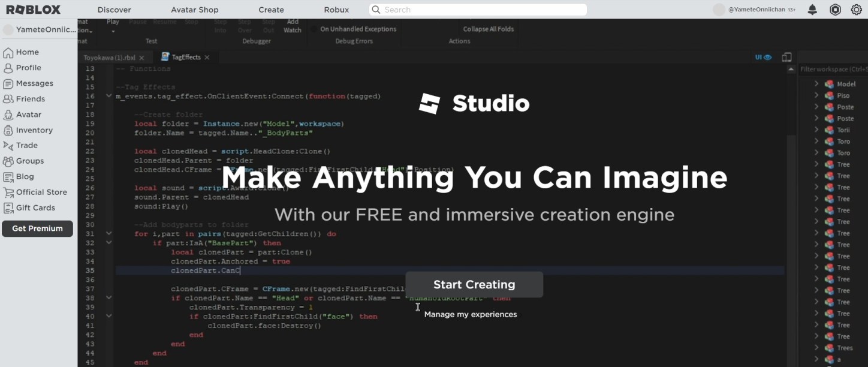Expand the Trees folder in explorer
This screenshot has height=367, width=868.
(x=816, y=348)
